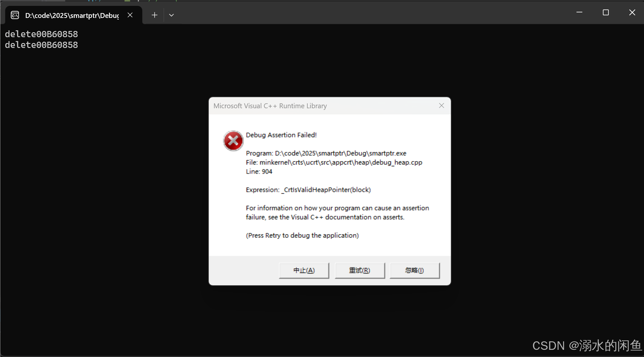The width and height of the screenshot is (644, 357).
Task: Click the first delete00B60858 output line
Action: (41, 34)
